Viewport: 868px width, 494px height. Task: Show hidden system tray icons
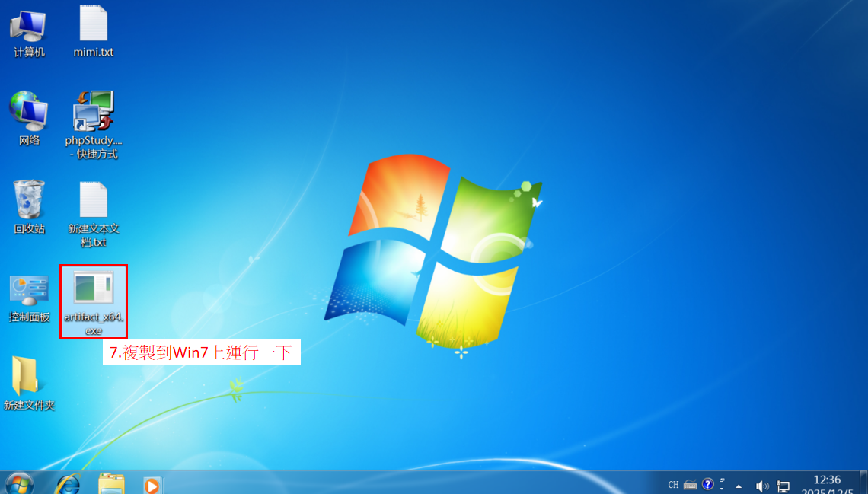tap(739, 486)
